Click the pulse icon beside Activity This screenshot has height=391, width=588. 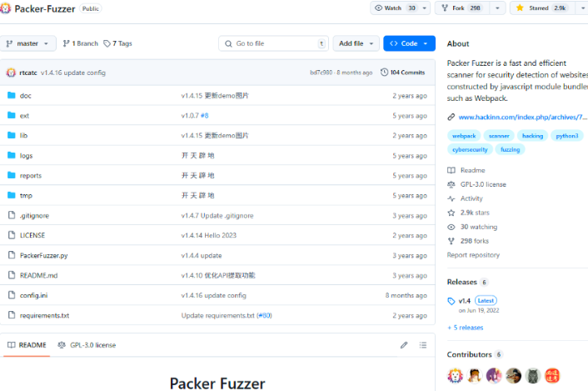click(451, 198)
